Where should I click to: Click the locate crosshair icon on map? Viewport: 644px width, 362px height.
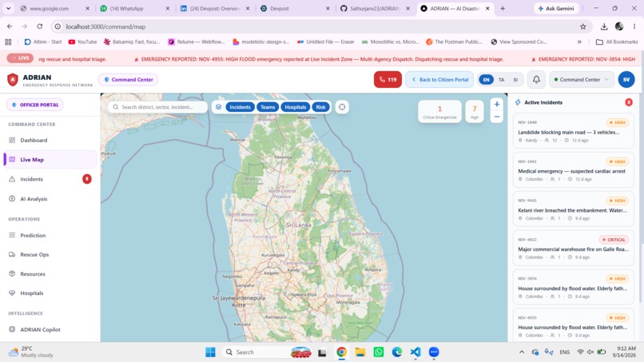tap(342, 107)
